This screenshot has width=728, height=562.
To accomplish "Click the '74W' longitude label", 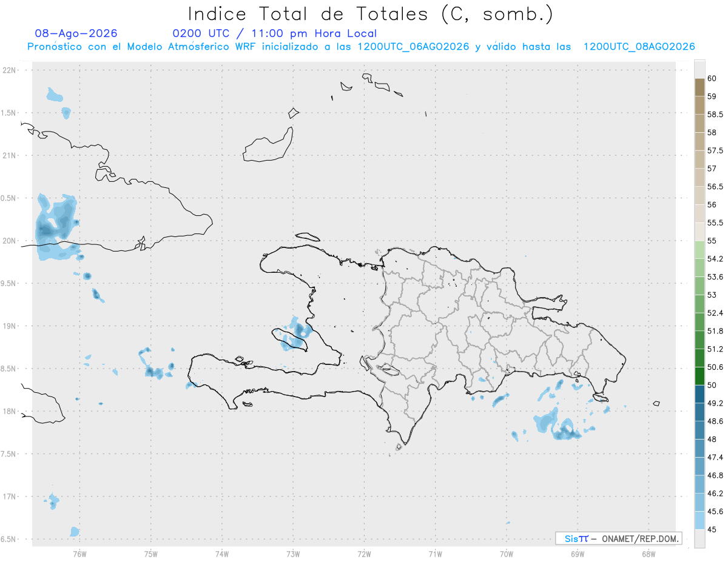I will click(x=222, y=554).
